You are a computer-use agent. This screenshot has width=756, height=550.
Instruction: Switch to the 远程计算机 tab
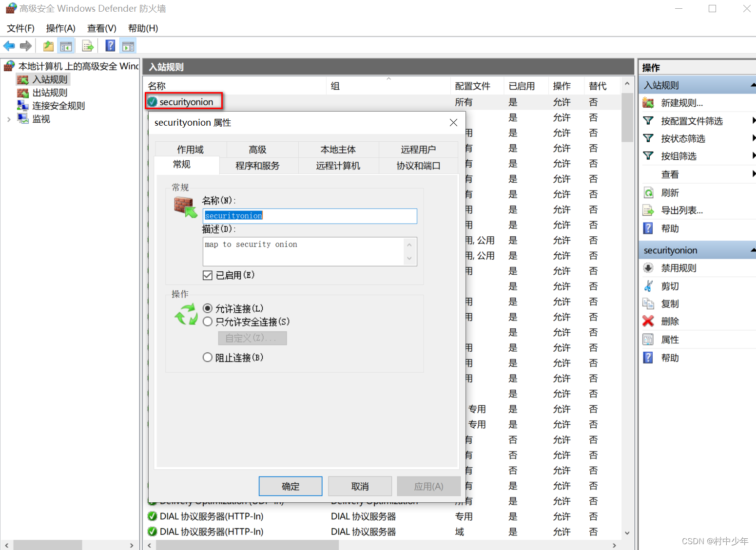(x=338, y=166)
